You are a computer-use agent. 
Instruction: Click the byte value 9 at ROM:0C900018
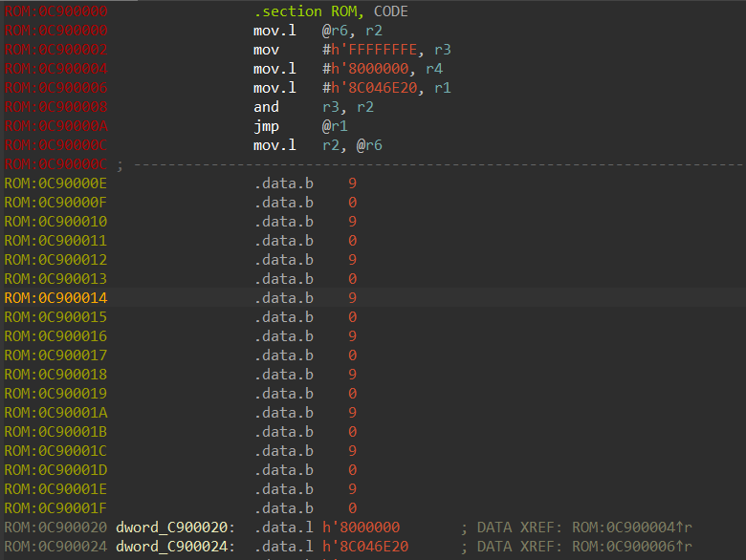click(353, 375)
